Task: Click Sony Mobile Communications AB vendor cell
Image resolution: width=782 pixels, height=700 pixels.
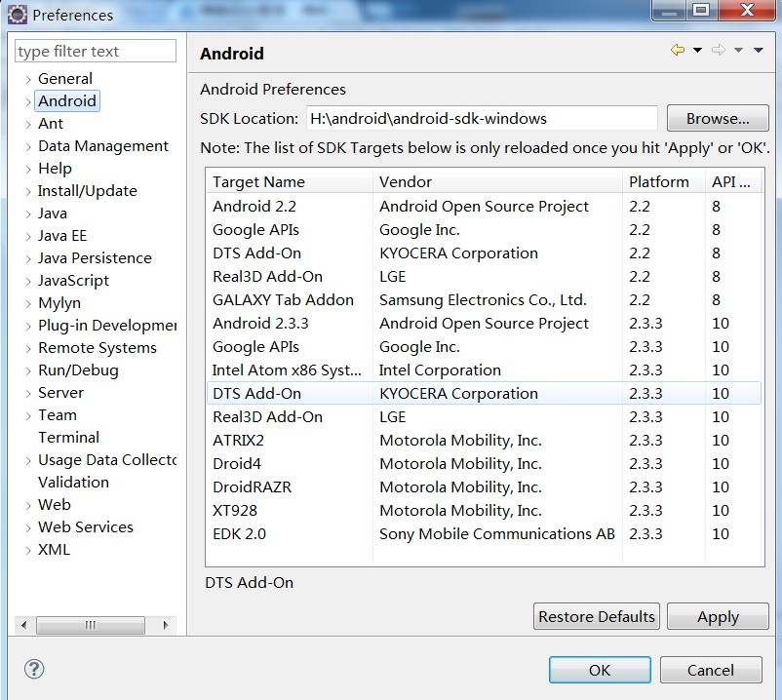Action: [496, 534]
